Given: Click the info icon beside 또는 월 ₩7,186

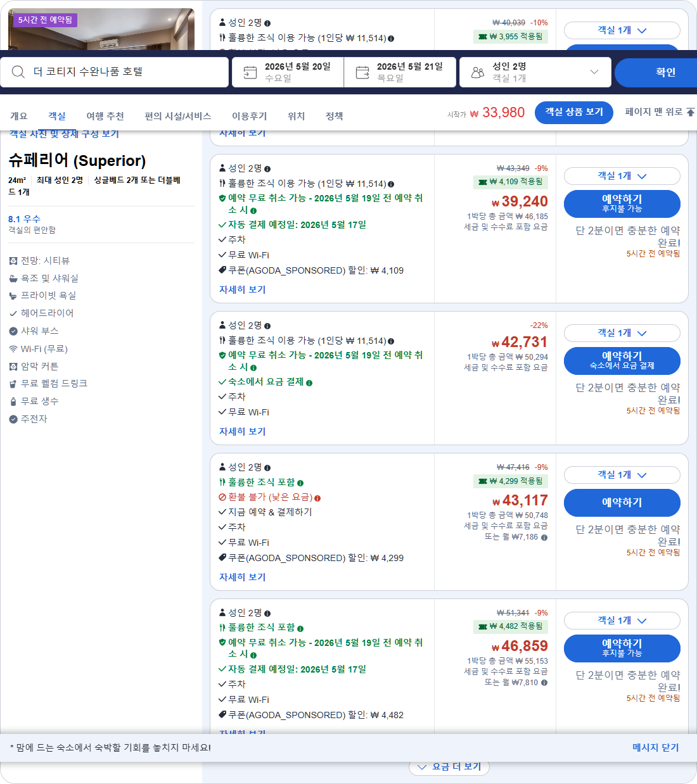Looking at the screenshot, I should [x=544, y=538].
